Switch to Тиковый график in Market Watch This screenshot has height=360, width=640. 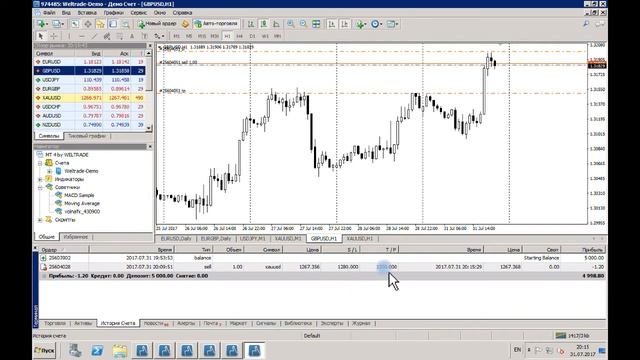click(x=87, y=136)
